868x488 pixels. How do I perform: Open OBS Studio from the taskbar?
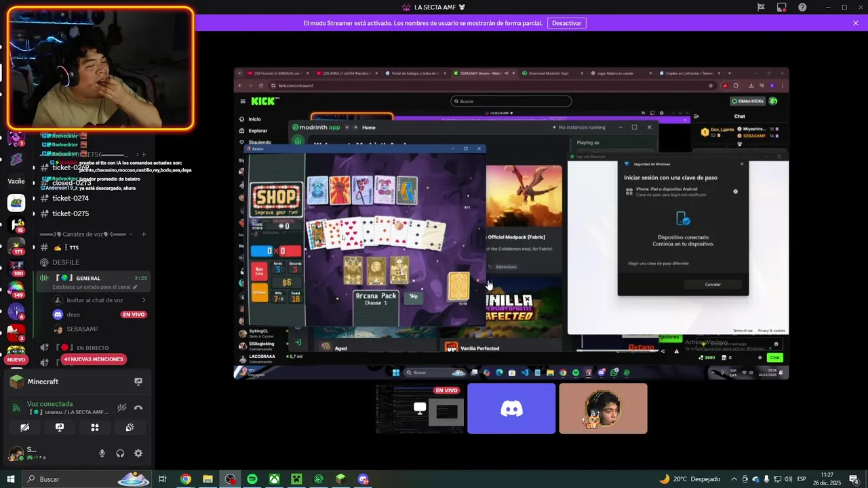coord(230,479)
